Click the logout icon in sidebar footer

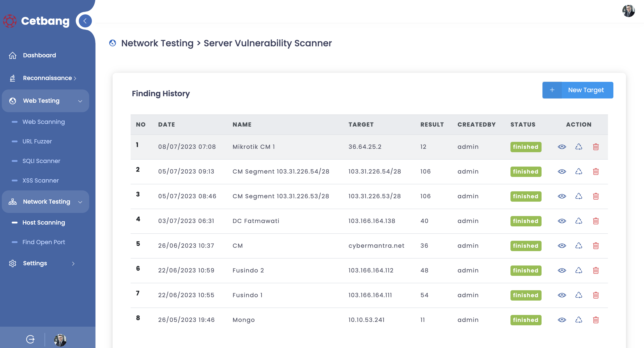tap(30, 339)
